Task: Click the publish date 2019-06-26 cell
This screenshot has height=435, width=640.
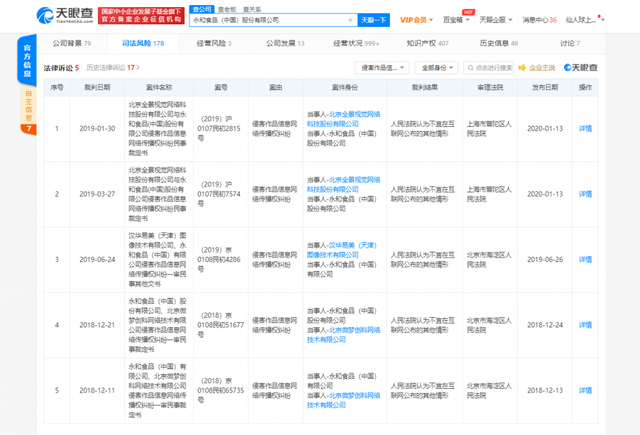Action: tap(545, 260)
